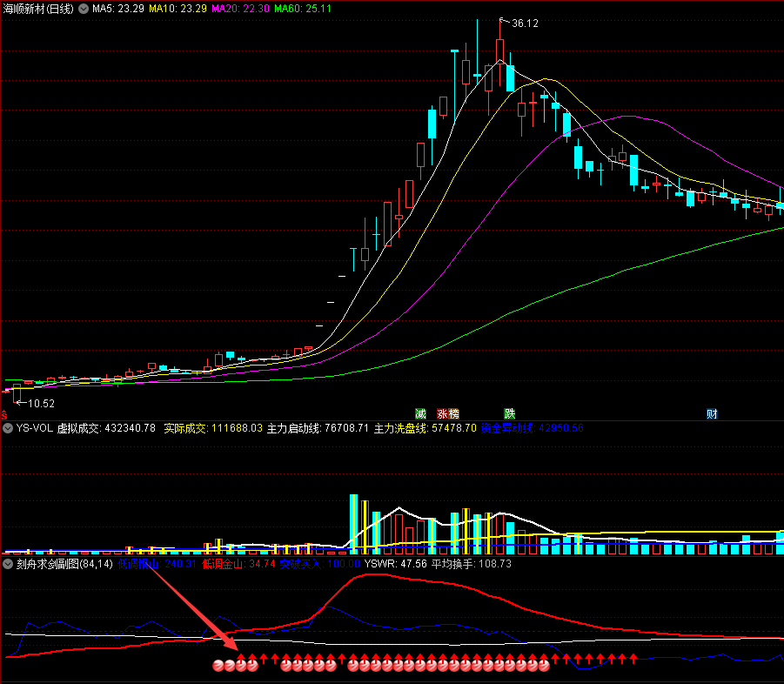Select 资金异动线: 42950.56 value
Viewport: 784px width, 684px height.
532,428
